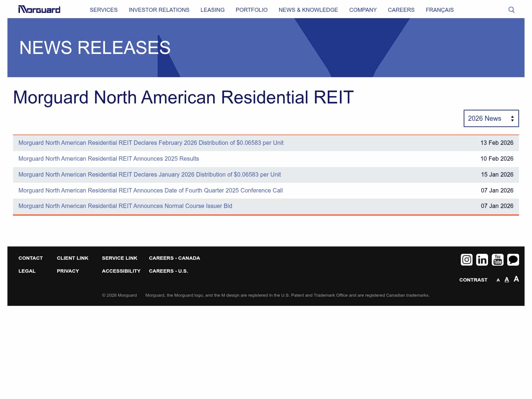Select the small font size A

coord(498,280)
